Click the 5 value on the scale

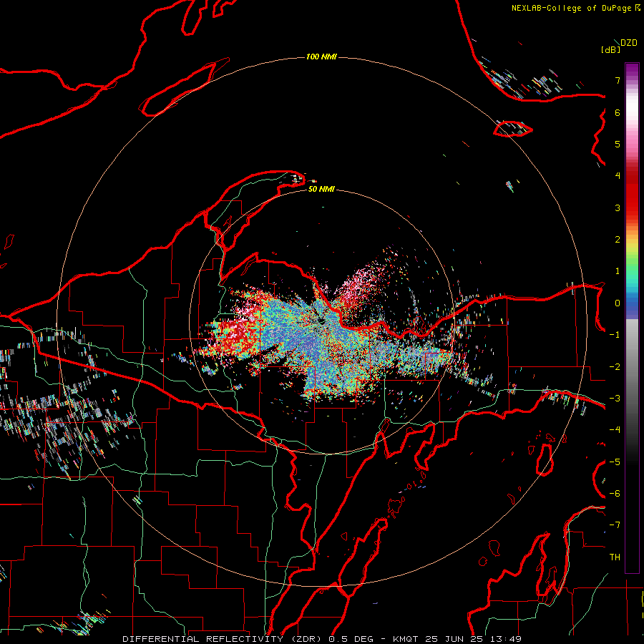(618, 144)
